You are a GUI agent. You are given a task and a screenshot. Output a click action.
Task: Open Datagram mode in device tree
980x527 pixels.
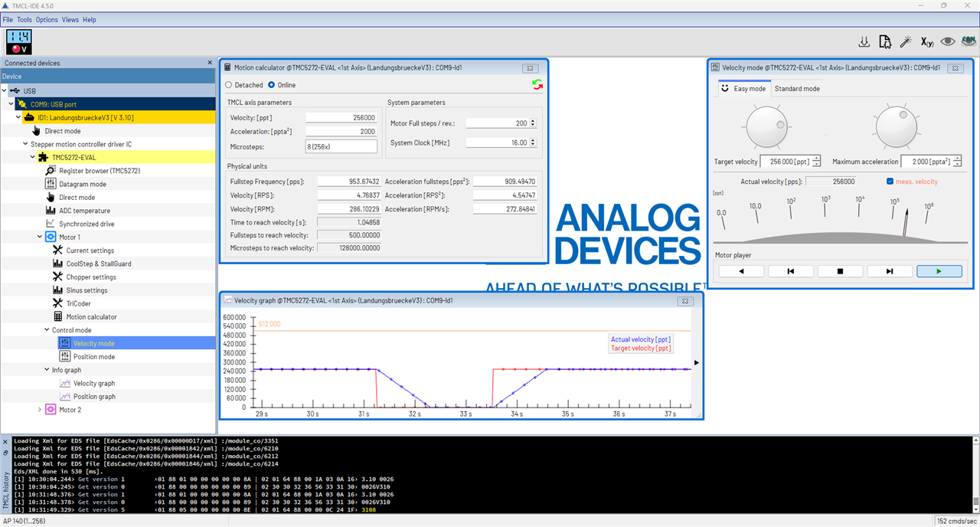pyautogui.click(x=75, y=184)
